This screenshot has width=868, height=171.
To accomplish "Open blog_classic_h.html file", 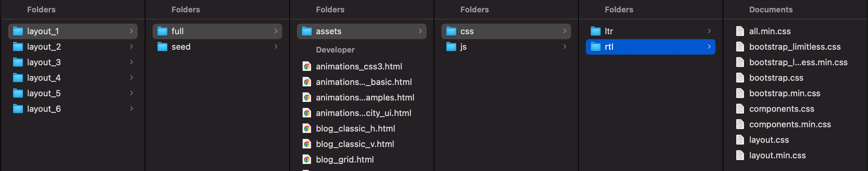I will [x=355, y=129].
